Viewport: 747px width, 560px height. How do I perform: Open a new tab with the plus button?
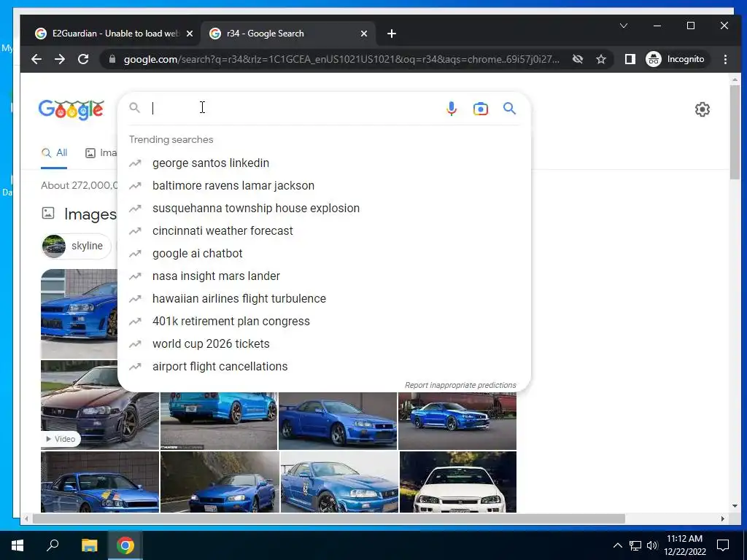(x=391, y=34)
